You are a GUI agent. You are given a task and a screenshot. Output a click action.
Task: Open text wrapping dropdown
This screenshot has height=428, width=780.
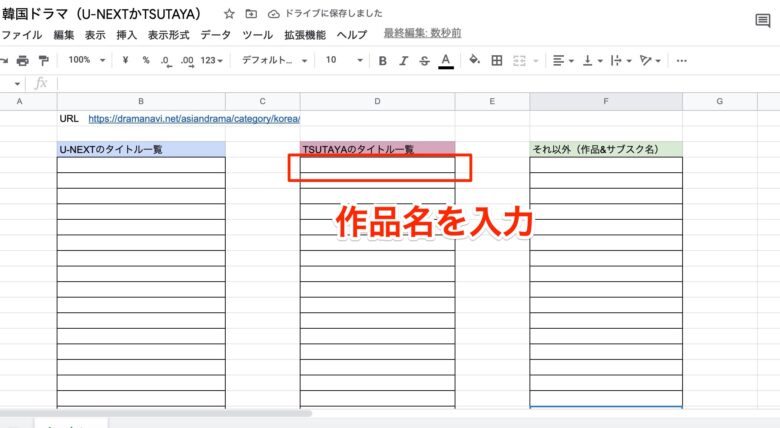pos(621,61)
